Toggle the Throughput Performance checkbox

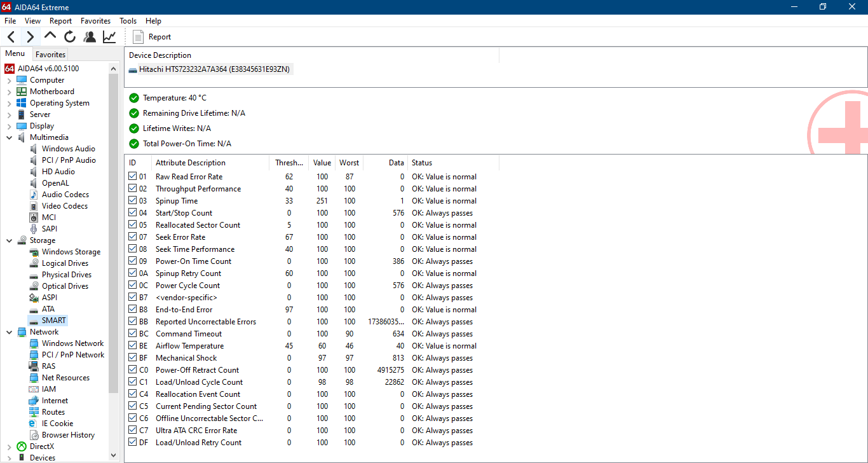(133, 188)
